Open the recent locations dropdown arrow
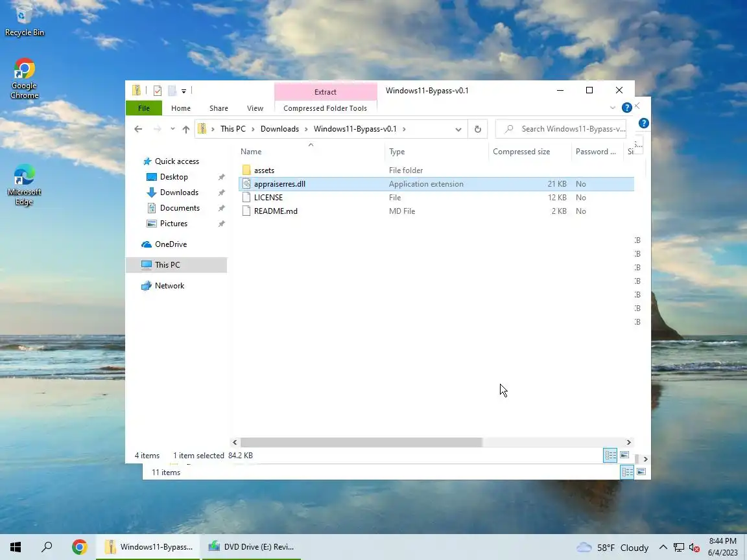Viewport: 747px width, 560px height. (172, 129)
